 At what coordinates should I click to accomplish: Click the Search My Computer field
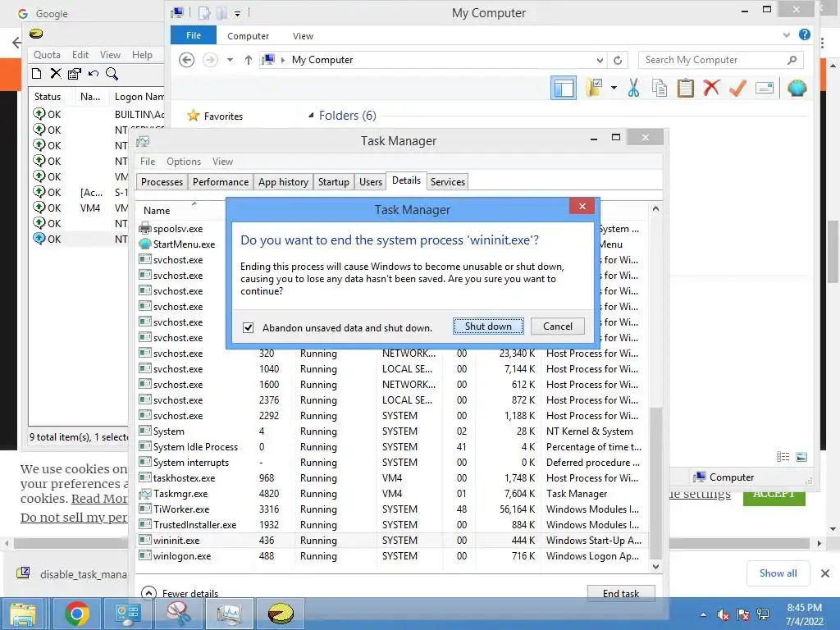(x=720, y=60)
